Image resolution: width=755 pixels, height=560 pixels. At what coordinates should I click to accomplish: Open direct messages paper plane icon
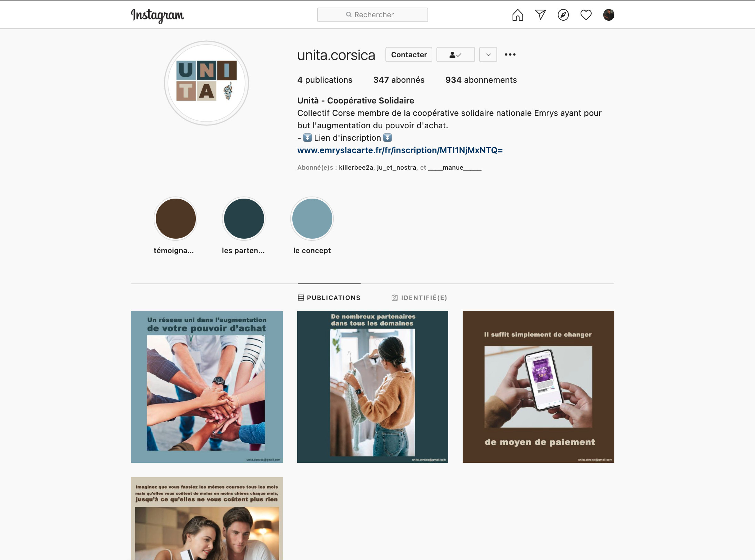[540, 15]
